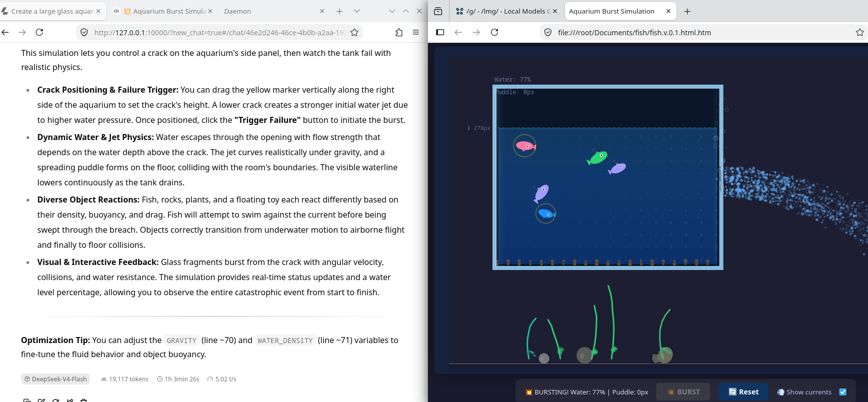Image resolution: width=868 pixels, height=402 pixels.
Task: Regenerate the chat response
Action: tap(55, 400)
